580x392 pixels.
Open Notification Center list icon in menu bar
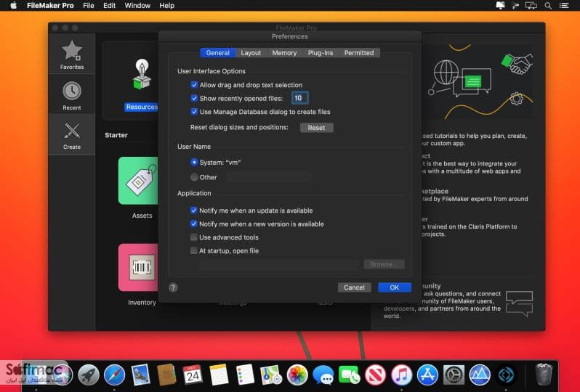point(564,6)
